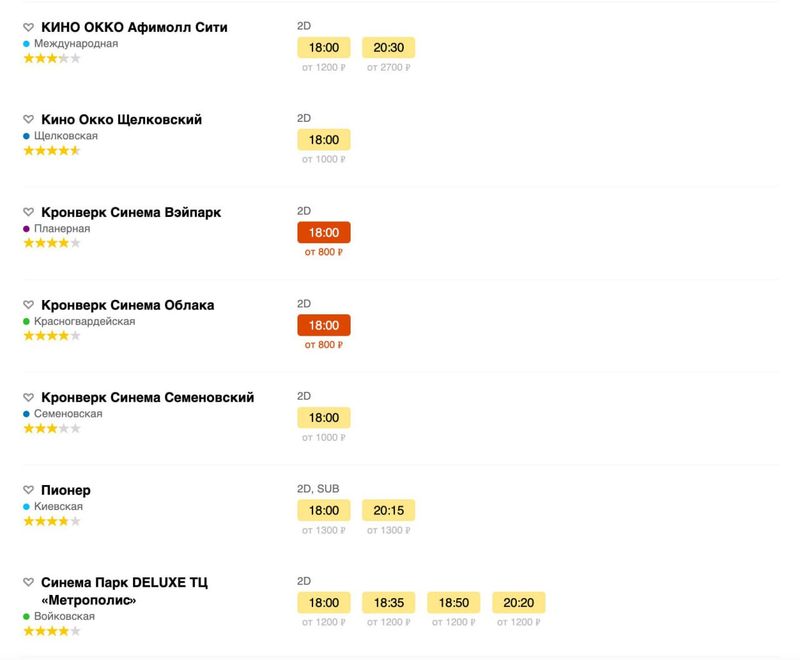Click Международная metro station label
The width and height of the screenshot is (800, 660).
76,44
